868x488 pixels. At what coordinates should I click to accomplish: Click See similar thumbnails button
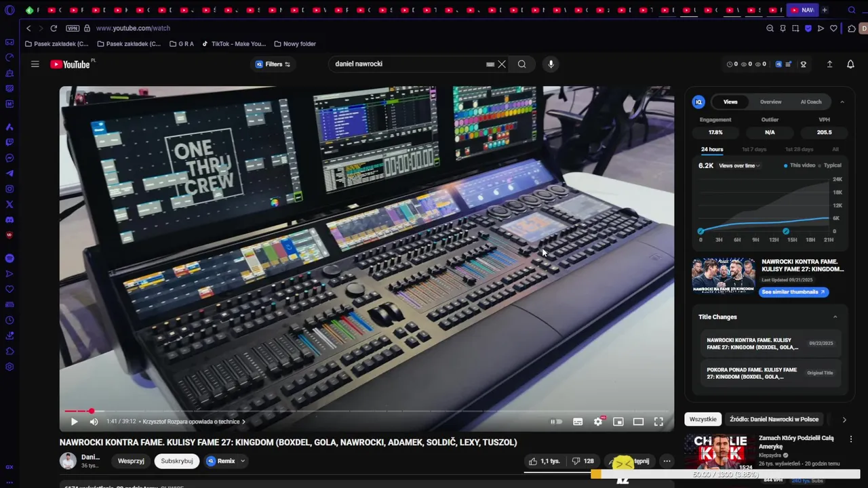click(x=793, y=292)
